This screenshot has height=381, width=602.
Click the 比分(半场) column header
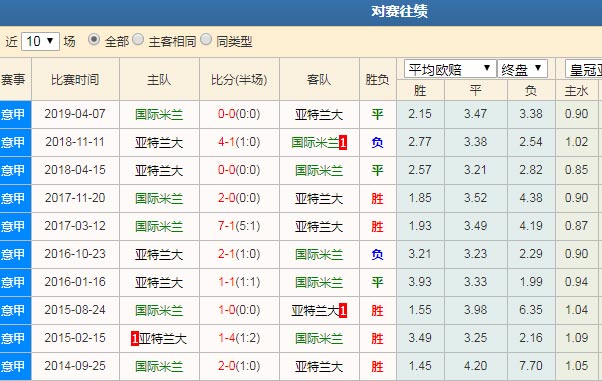click(x=239, y=80)
